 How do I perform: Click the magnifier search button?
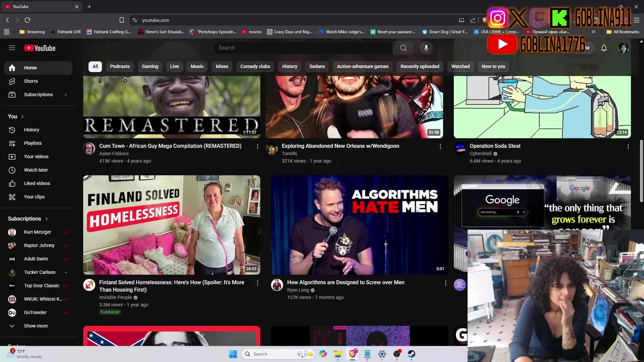403,48
